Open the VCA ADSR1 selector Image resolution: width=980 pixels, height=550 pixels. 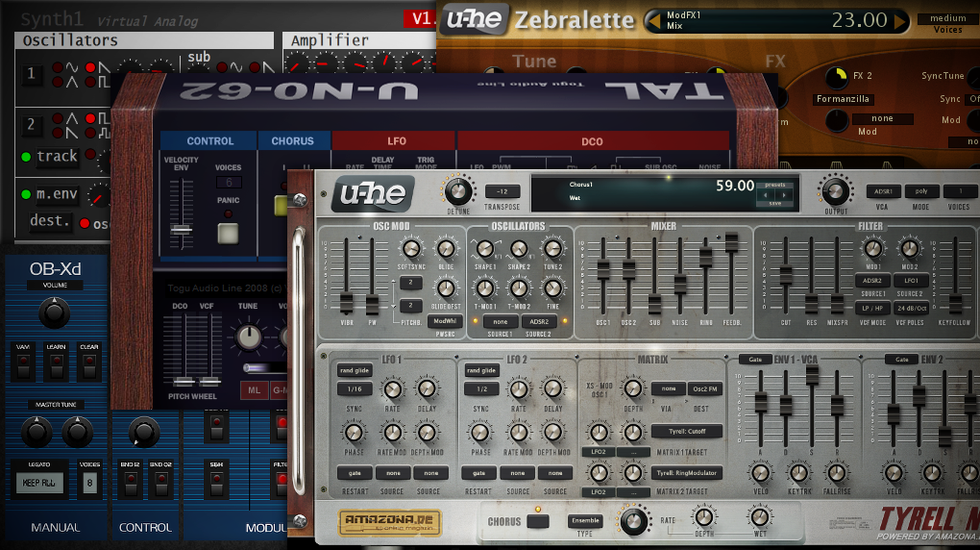point(883,191)
